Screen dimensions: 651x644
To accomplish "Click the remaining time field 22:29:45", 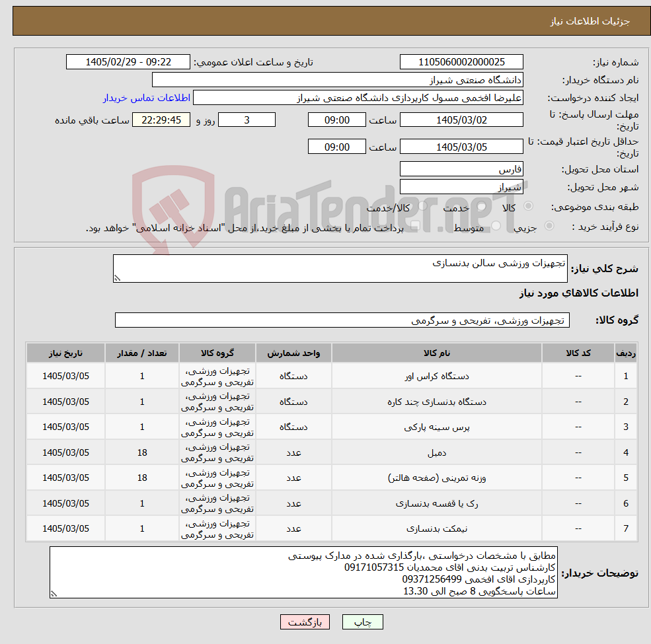I will (161, 120).
